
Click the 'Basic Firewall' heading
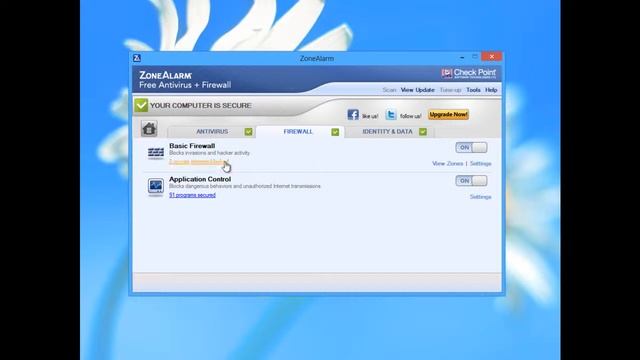click(x=192, y=146)
